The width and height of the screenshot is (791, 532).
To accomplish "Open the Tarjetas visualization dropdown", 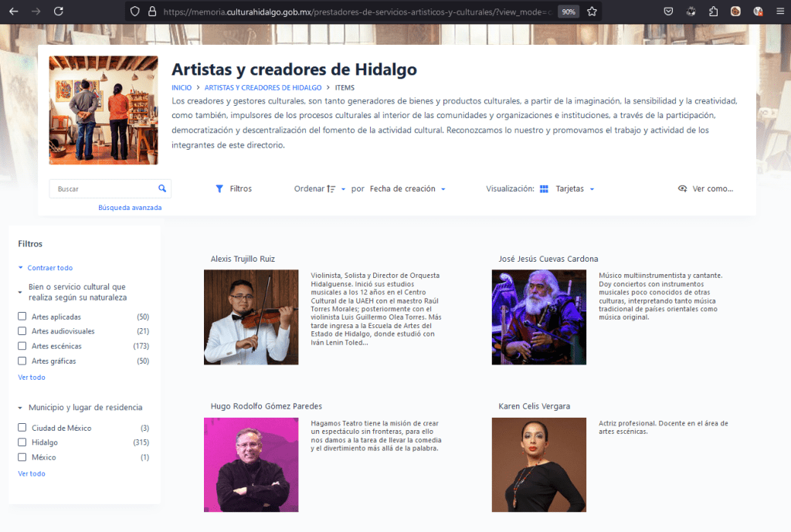I will 574,188.
